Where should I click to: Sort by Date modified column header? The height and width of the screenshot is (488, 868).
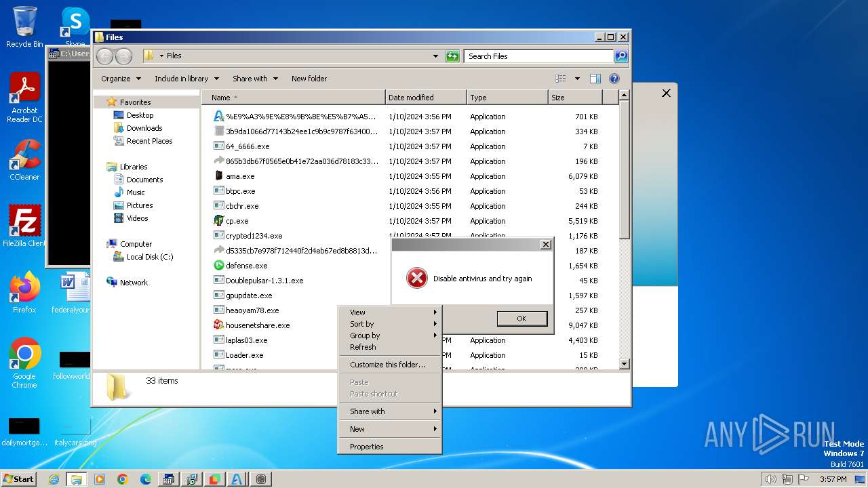coord(426,98)
